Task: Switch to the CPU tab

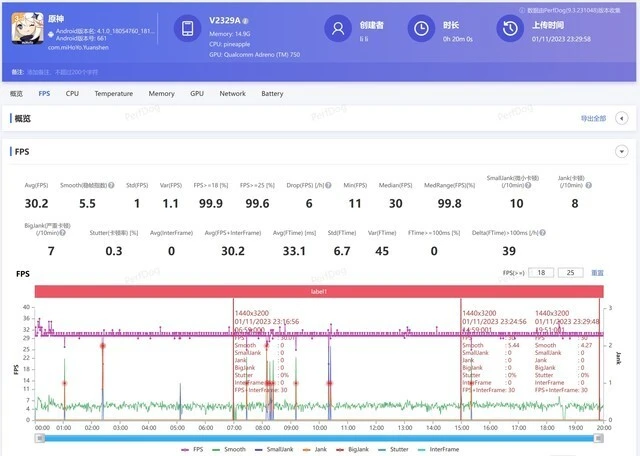Action: (x=72, y=93)
